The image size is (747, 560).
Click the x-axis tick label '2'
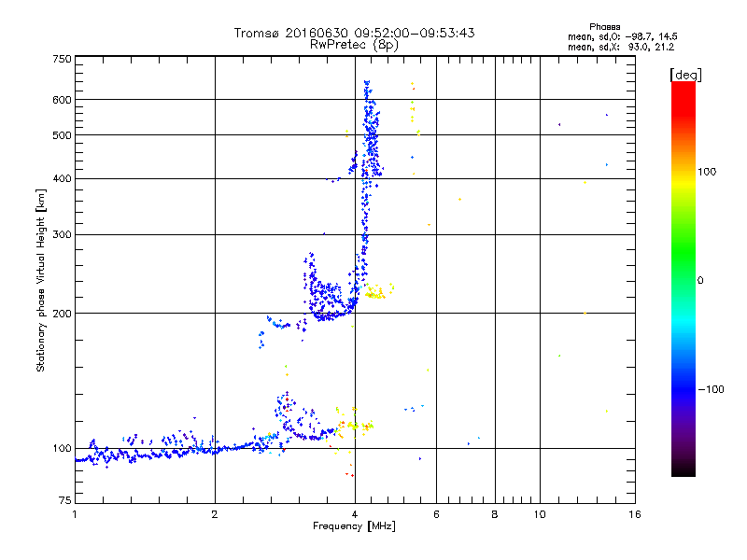[215, 514]
